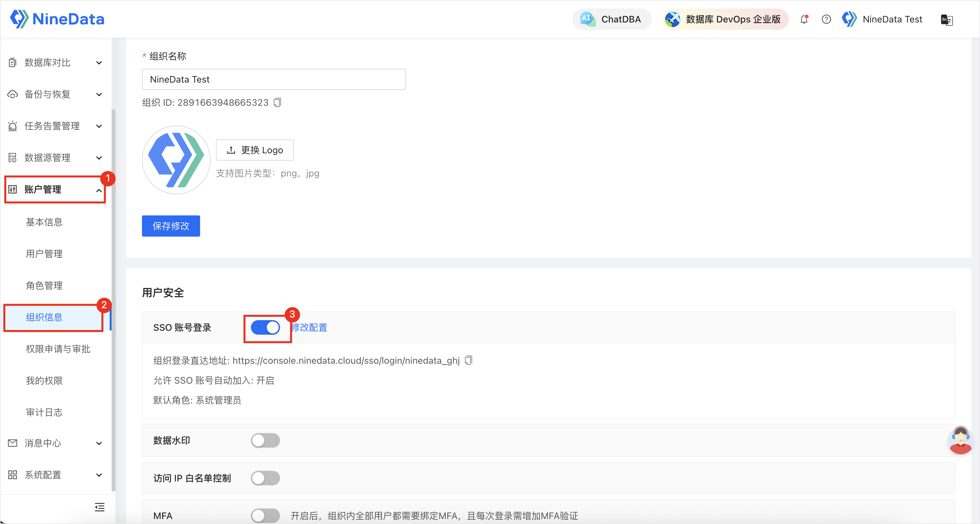Image resolution: width=980 pixels, height=524 pixels.
Task: Expand the 任务告警管理 menu chevron
Action: coord(99,126)
